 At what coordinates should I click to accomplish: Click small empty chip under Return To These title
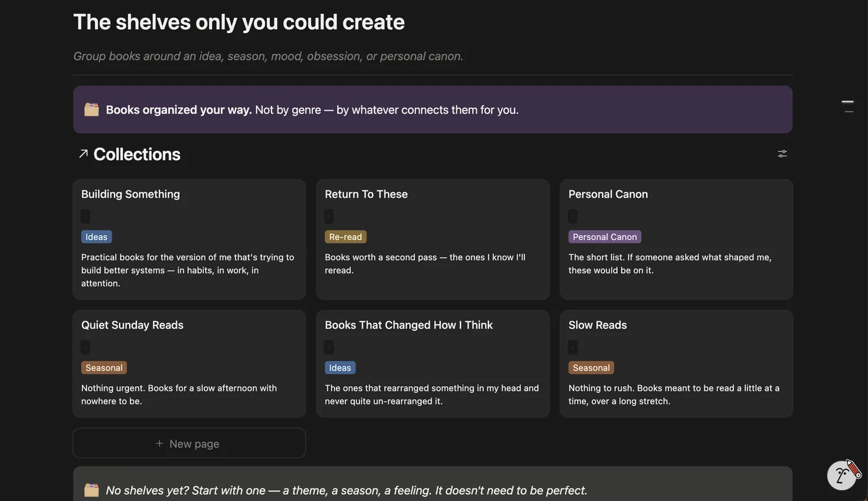tap(329, 216)
